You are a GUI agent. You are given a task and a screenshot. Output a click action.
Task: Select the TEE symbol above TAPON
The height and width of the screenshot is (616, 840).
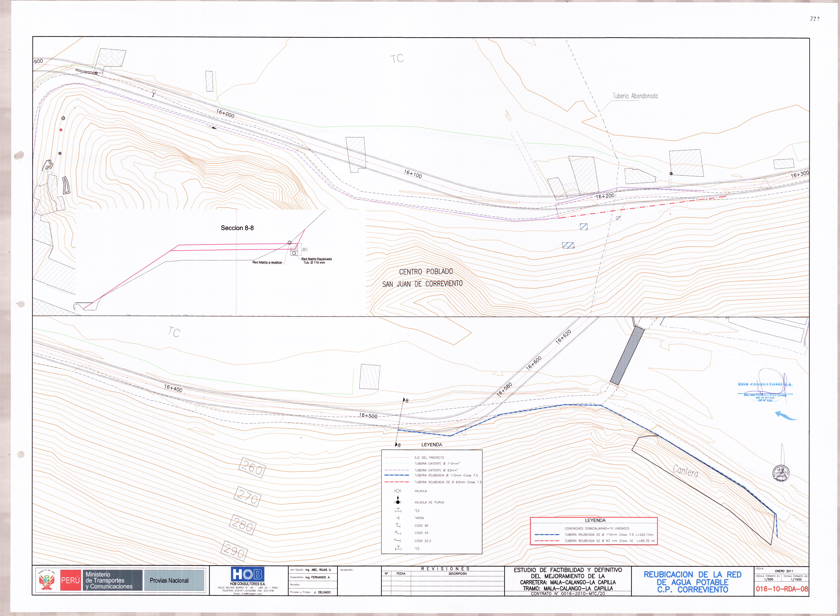[x=398, y=511]
